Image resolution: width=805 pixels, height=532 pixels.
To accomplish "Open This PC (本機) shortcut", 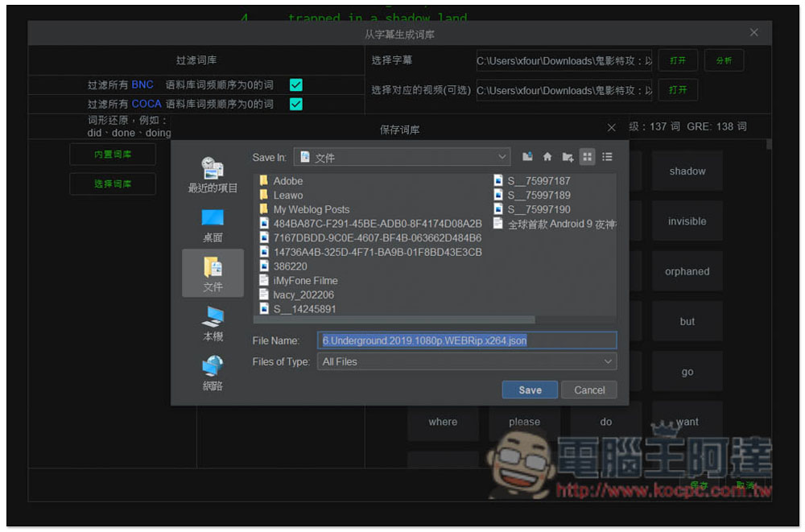I will tap(213, 323).
